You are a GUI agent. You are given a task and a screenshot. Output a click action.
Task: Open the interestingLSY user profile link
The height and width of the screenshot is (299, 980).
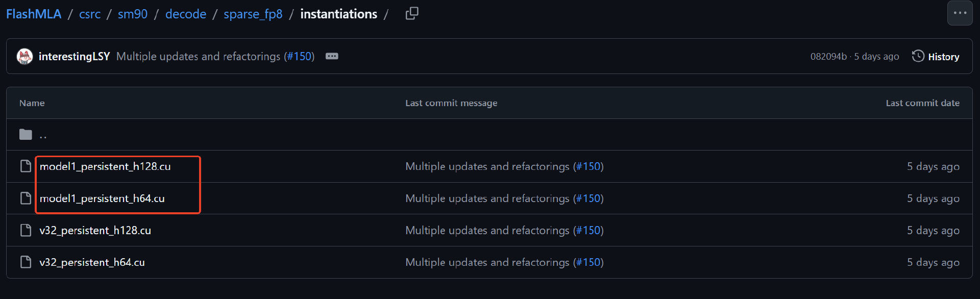tap(75, 57)
